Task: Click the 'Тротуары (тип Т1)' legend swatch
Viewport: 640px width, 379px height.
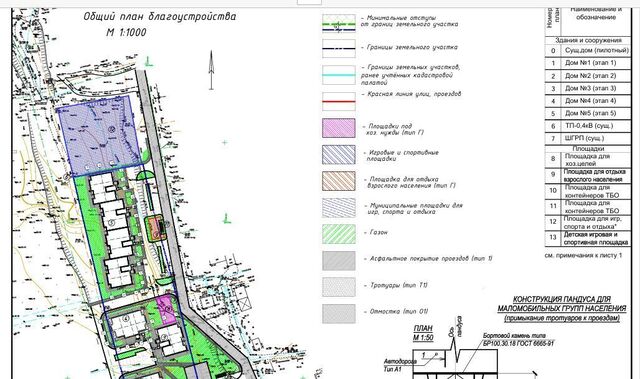Action: point(338,287)
